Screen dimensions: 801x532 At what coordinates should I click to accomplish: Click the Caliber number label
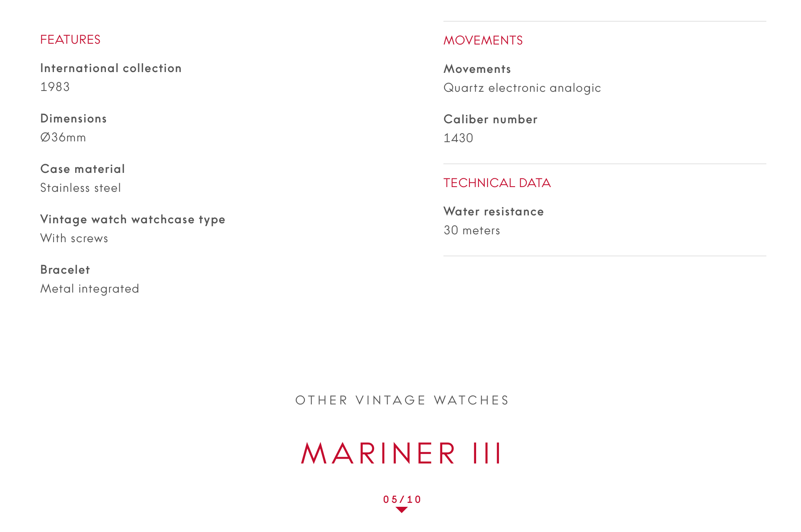pyautogui.click(x=490, y=119)
